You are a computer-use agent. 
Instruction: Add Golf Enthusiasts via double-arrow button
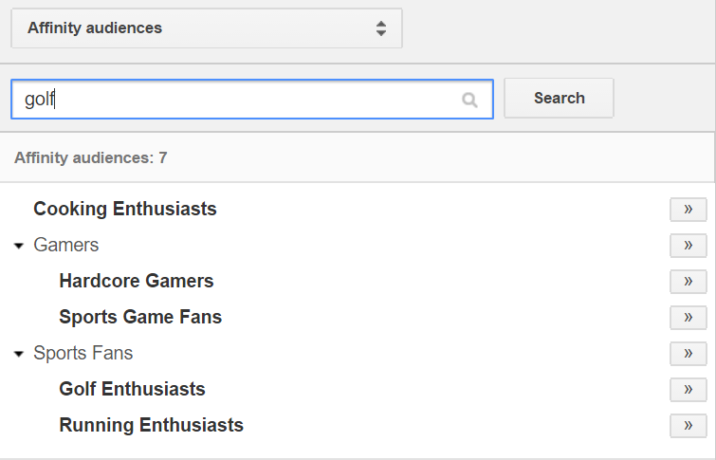(688, 389)
